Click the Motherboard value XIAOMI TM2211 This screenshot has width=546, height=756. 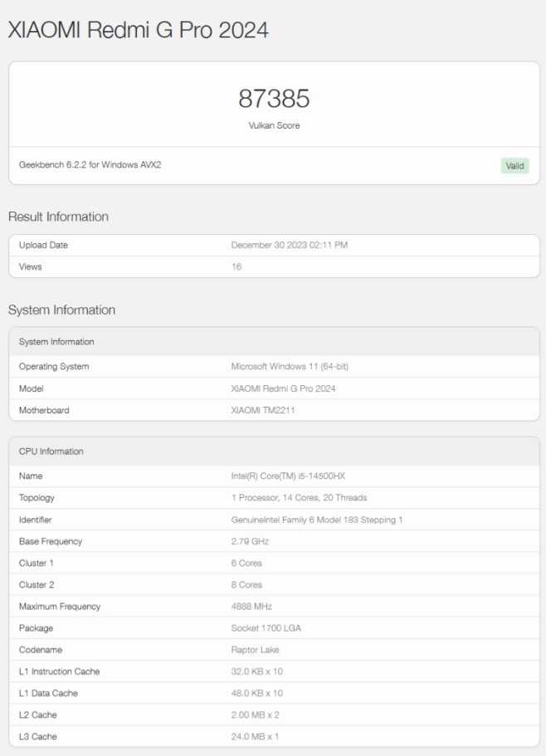click(263, 410)
